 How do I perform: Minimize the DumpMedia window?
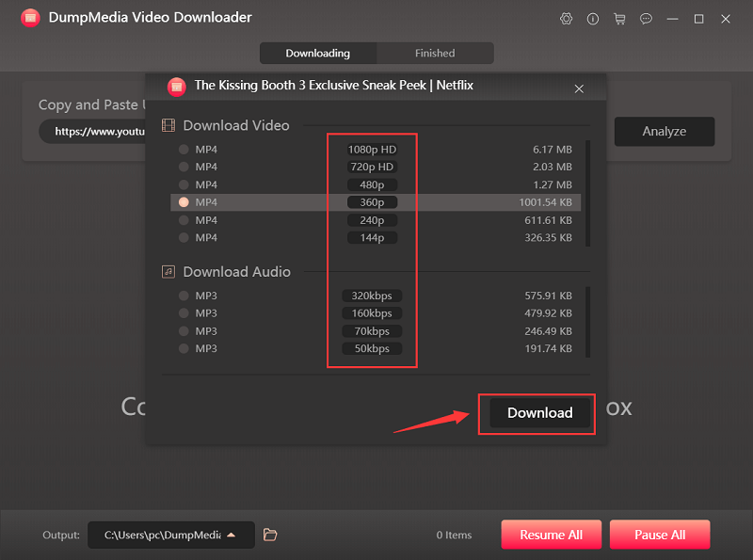[x=672, y=19]
